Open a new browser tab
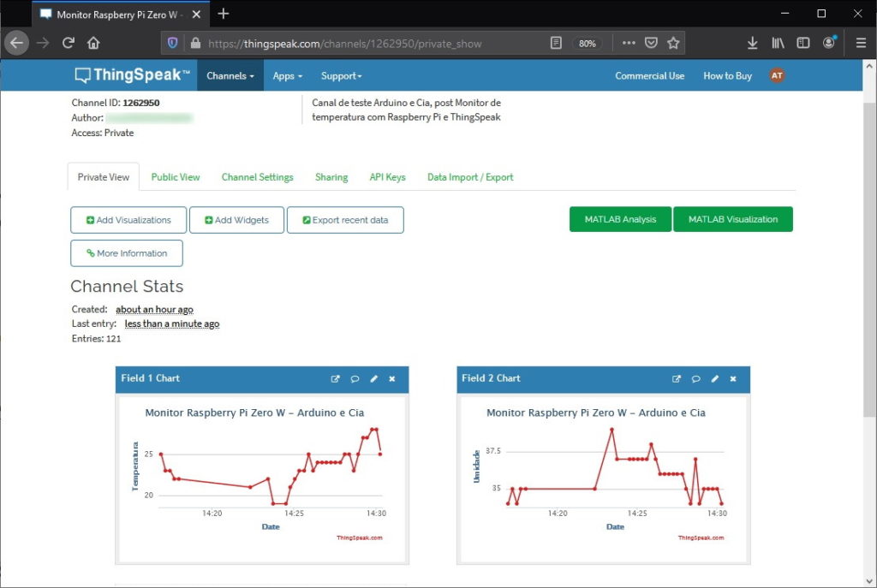877x588 pixels. coord(224,14)
